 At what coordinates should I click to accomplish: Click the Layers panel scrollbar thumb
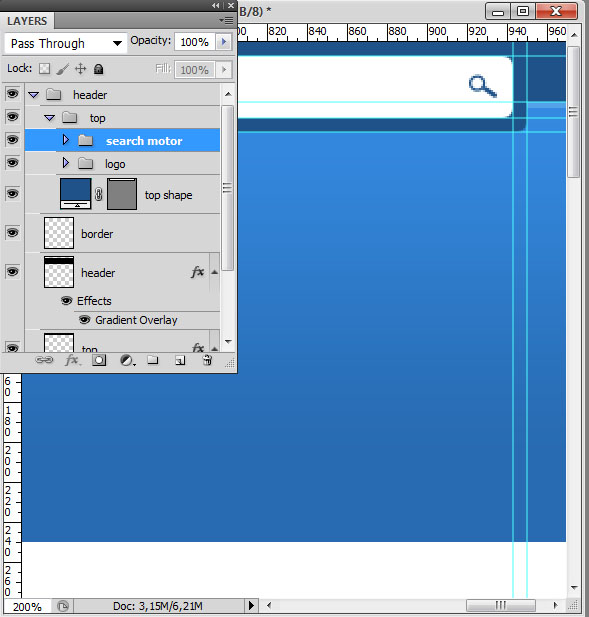pos(228,188)
